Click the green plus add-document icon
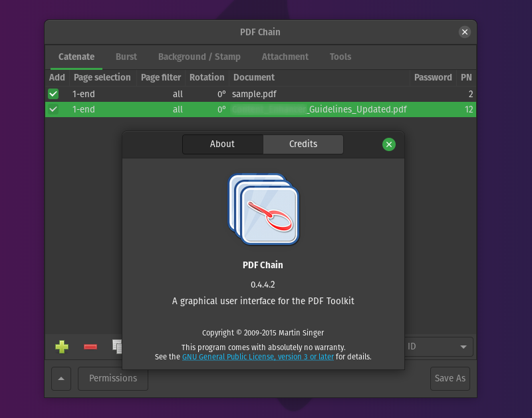 point(62,347)
